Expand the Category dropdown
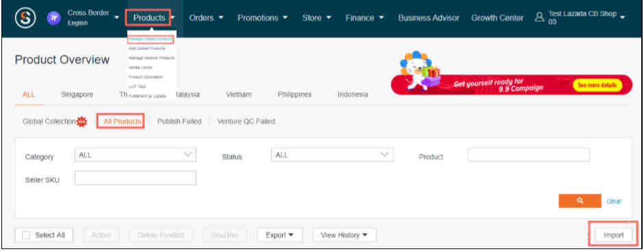The width and height of the screenshot is (644, 251). 136,155
